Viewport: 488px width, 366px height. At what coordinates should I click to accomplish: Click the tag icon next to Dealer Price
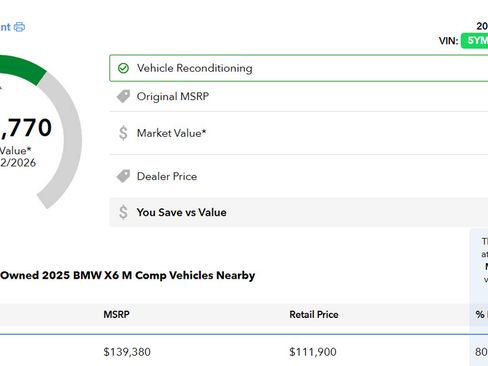coord(123,176)
